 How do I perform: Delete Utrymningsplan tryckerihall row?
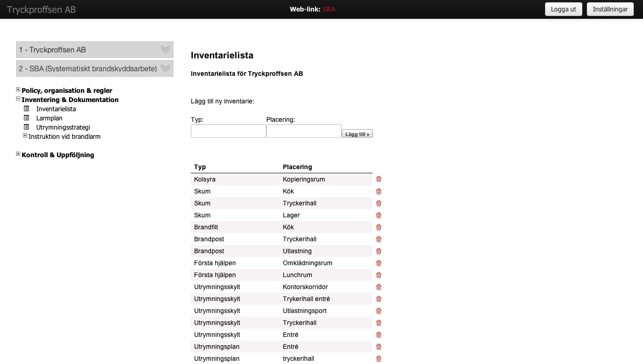coord(379,358)
